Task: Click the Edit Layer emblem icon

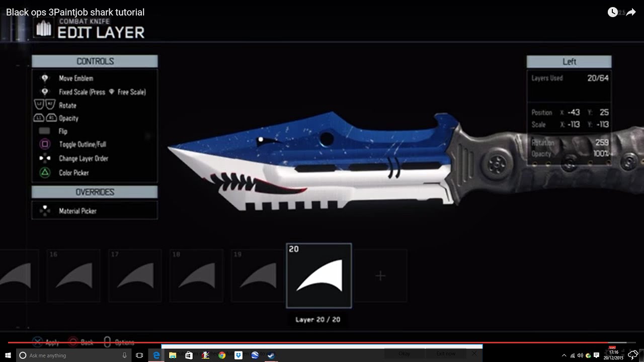Action: (x=44, y=29)
